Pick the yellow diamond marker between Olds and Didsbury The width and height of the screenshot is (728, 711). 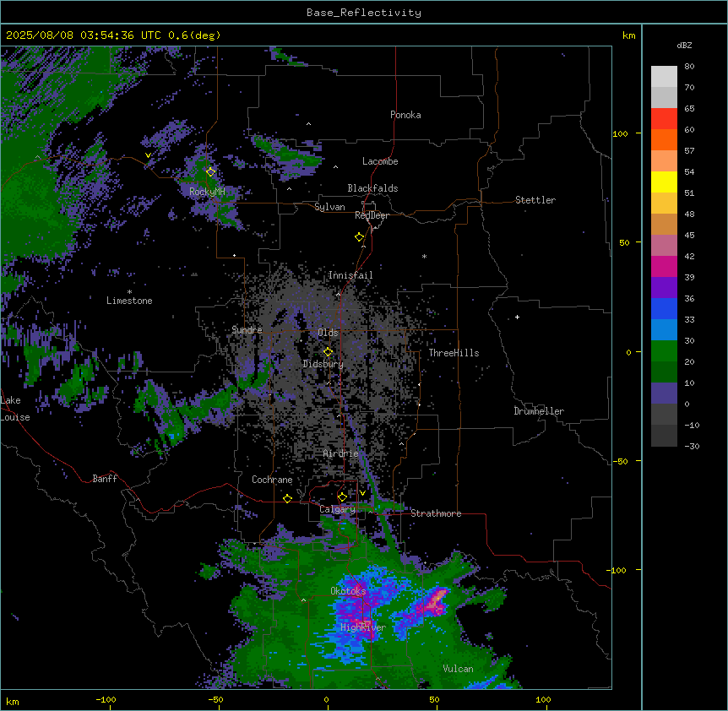[329, 352]
